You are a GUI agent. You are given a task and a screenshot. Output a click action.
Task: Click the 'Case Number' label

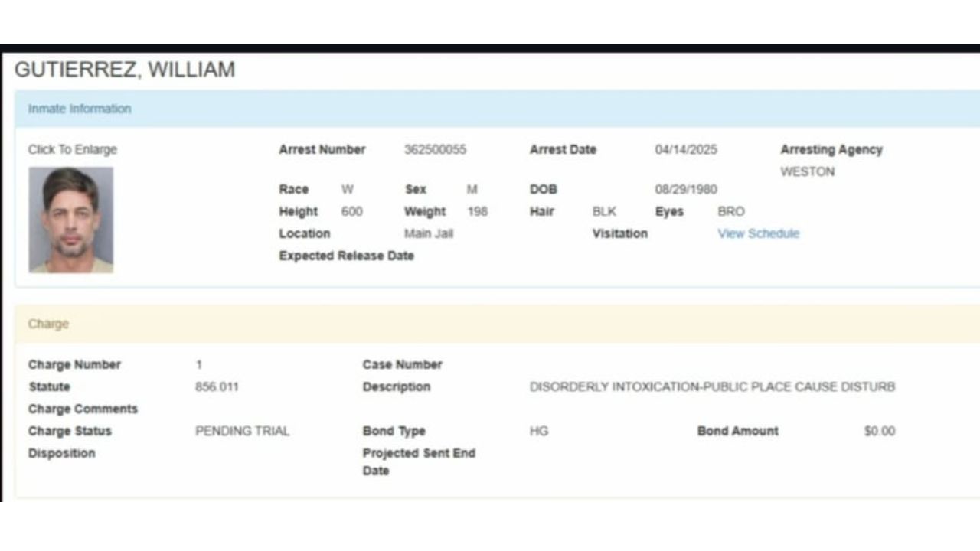[403, 364]
